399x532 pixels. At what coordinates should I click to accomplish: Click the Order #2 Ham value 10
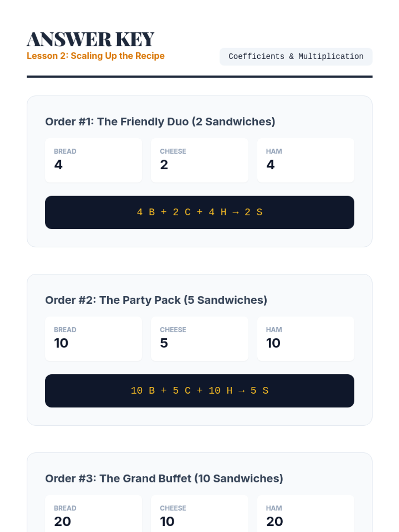click(273, 343)
